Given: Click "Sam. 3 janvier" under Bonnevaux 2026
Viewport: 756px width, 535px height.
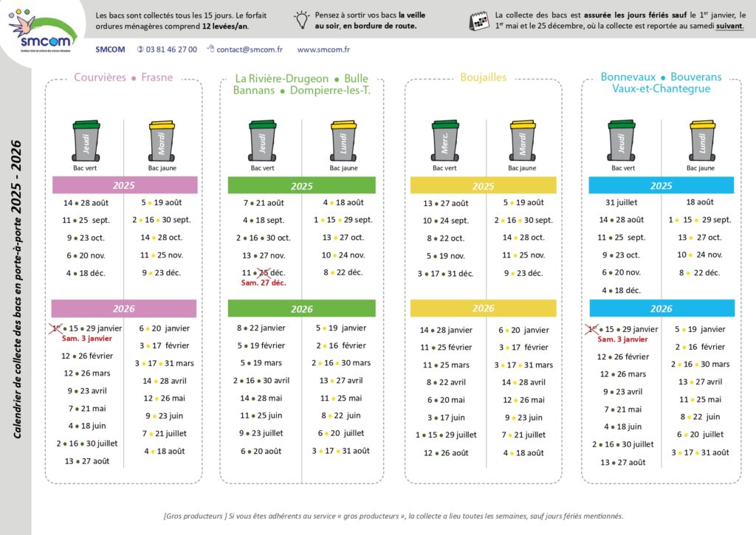Looking at the screenshot, I should tap(622, 339).
